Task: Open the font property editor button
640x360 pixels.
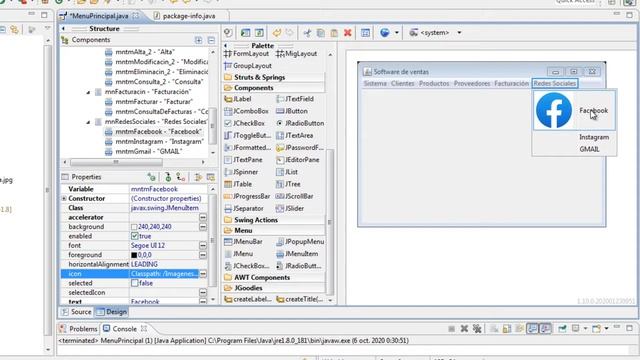Action: (203, 245)
